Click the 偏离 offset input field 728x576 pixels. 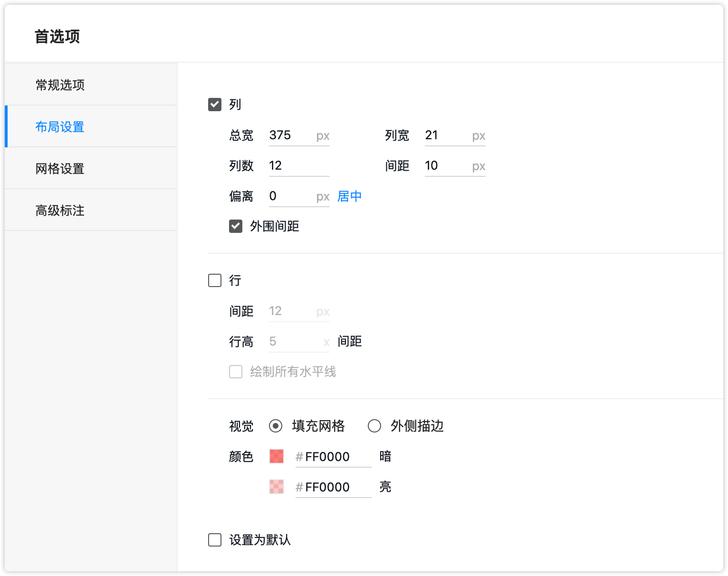(291, 196)
